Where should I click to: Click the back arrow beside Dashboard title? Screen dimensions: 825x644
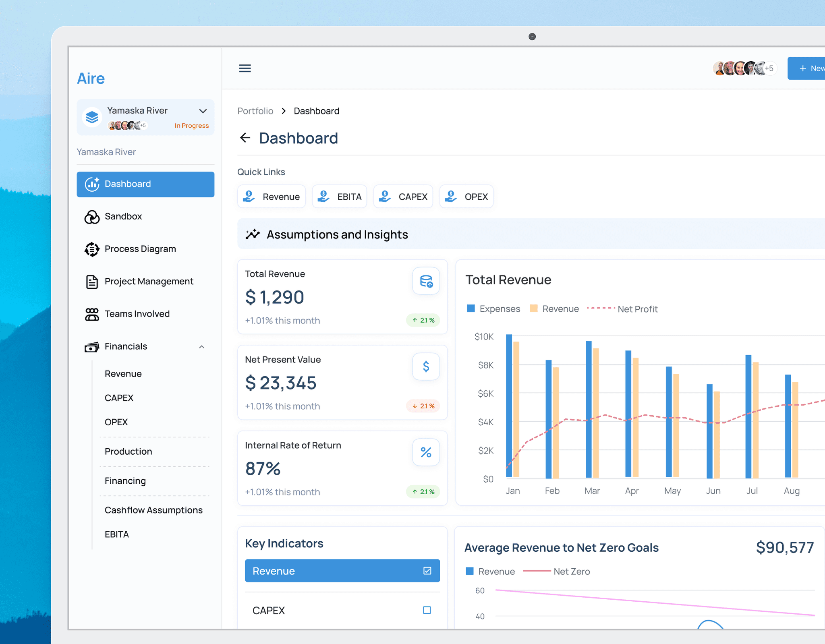coord(245,138)
